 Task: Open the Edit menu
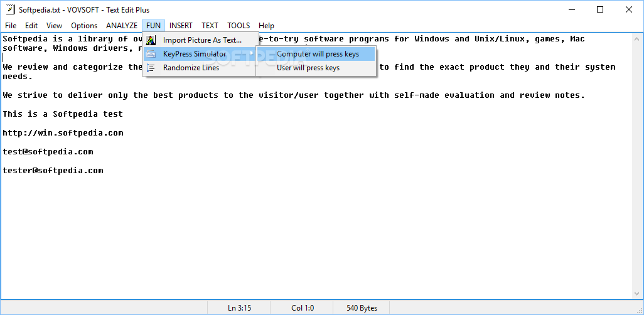click(x=31, y=26)
